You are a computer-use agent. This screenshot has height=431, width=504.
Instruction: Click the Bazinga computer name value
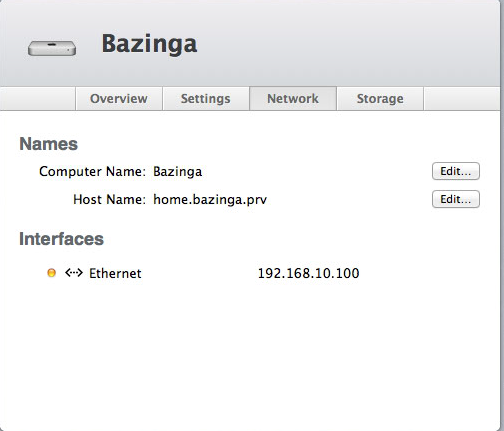point(177,172)
